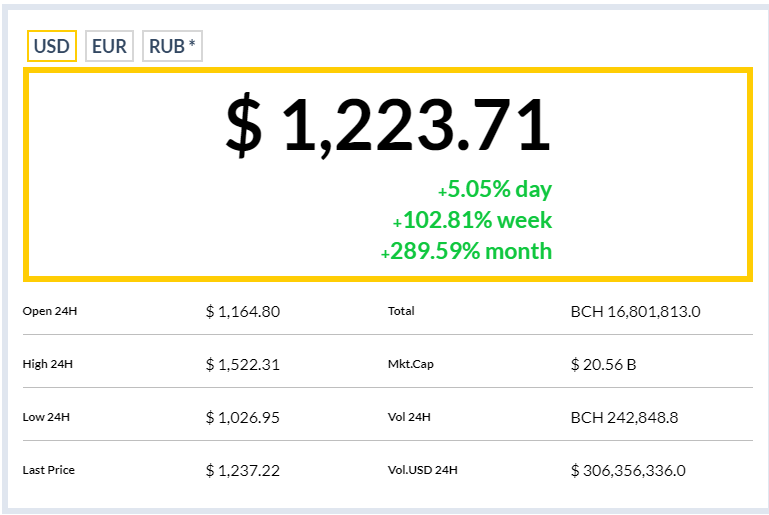Switch to the RUB currency tab
The height and width of the screenshot is (515, 769).
pos(172,46)
